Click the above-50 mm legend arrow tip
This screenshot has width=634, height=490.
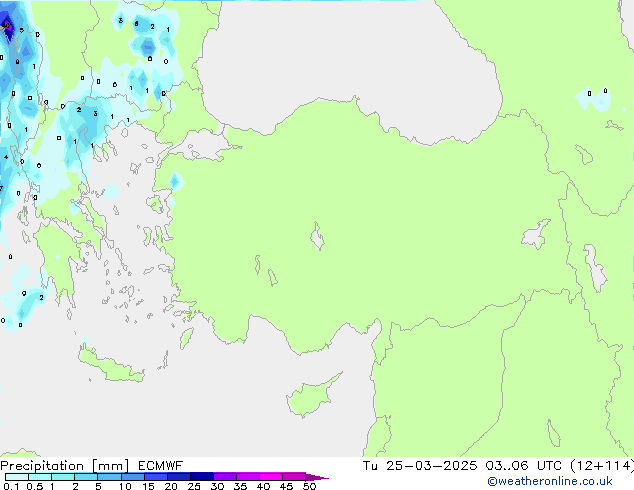point(317,477)
